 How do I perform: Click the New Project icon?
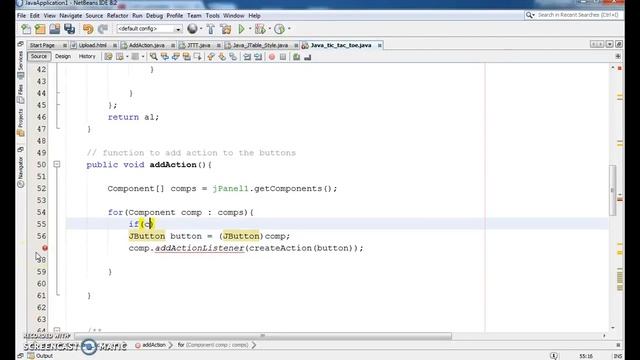40,29
